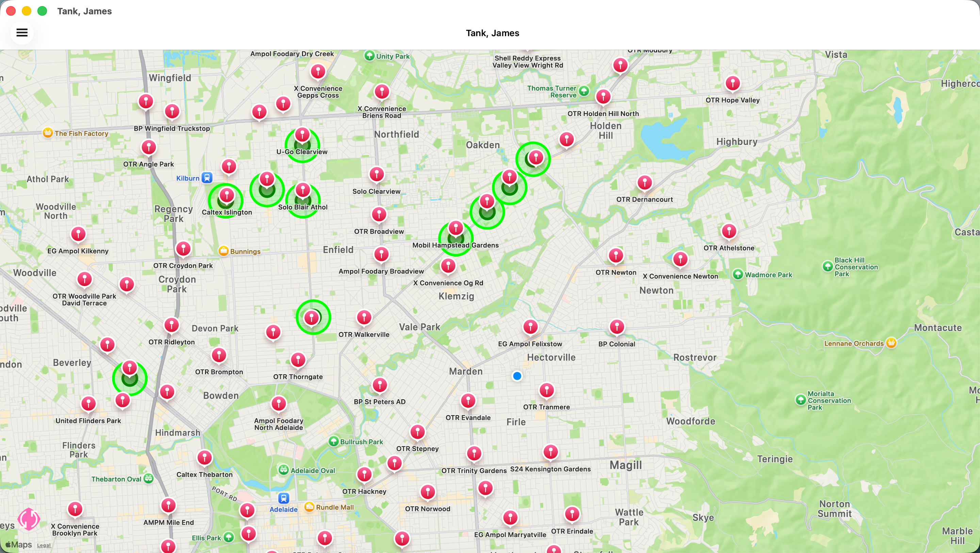Click the OTR Brompton pin
Screen dimensions: 980x553
[219, 355]
